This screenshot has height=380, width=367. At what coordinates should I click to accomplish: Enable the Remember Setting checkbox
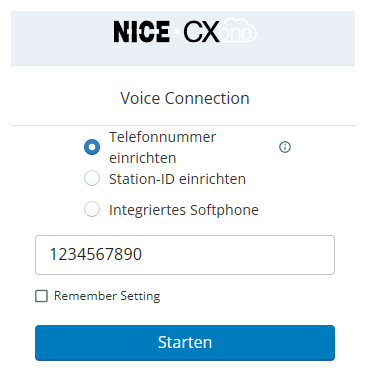point(41,296)
